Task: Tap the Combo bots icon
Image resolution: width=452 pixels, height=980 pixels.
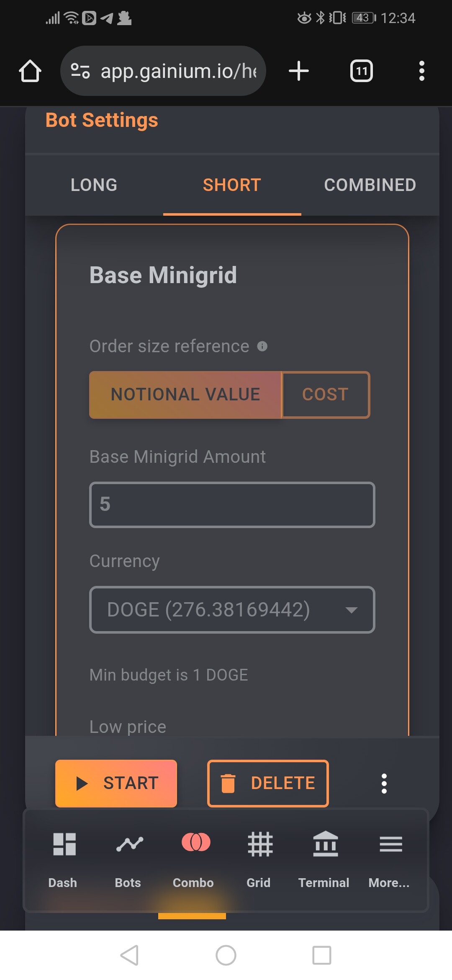Action: click(195, 843)
